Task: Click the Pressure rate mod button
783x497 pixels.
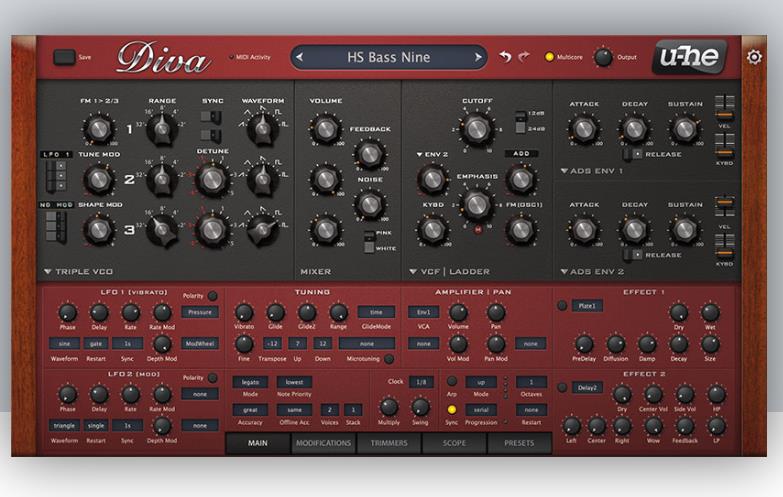Action: click(200, 312)
